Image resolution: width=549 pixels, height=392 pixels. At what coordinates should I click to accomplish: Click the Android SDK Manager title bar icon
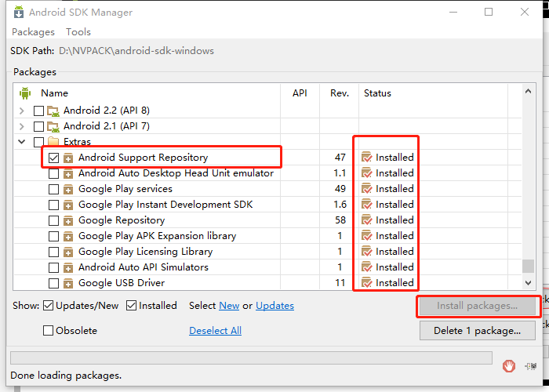(x=19, y=12)
